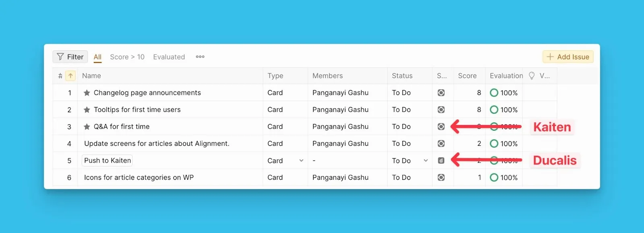Click the Push to Kaiten name field

pyautogui.click(x=107, y=161)
